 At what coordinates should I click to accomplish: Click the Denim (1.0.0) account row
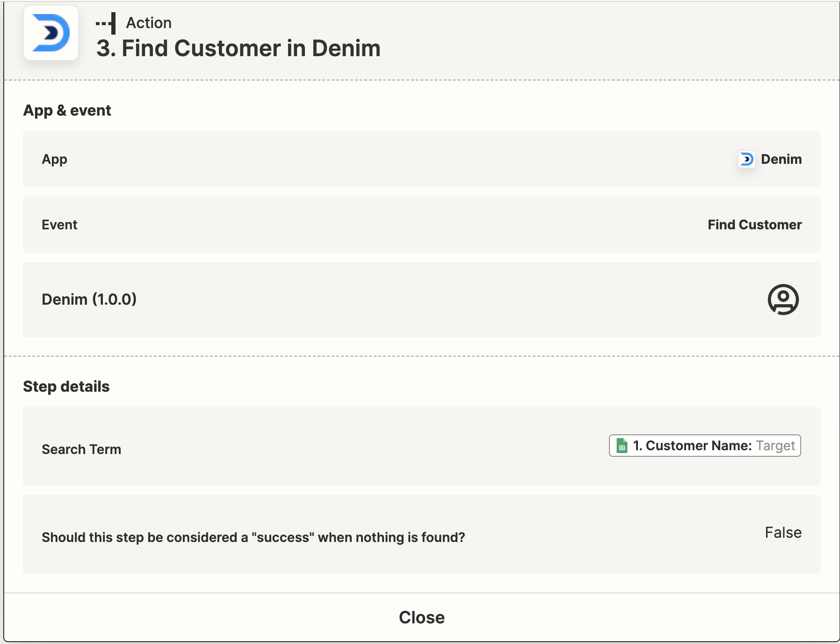coord(422,300)
